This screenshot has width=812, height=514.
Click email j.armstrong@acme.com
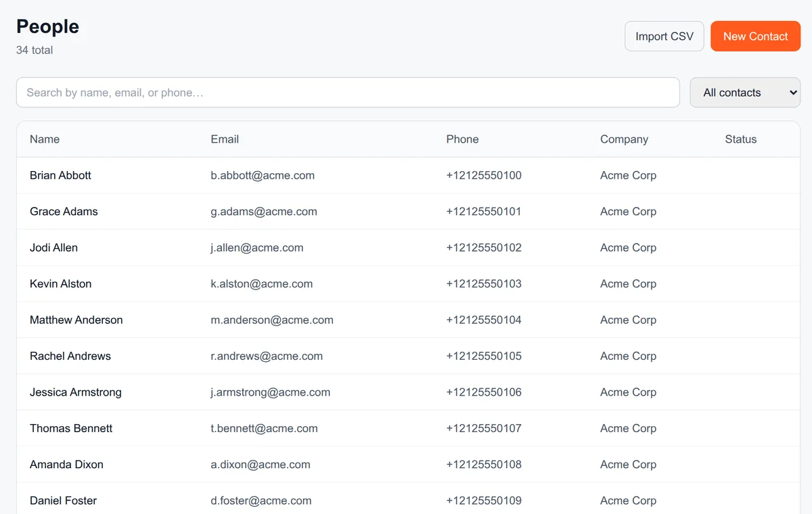tap(271, 392)
